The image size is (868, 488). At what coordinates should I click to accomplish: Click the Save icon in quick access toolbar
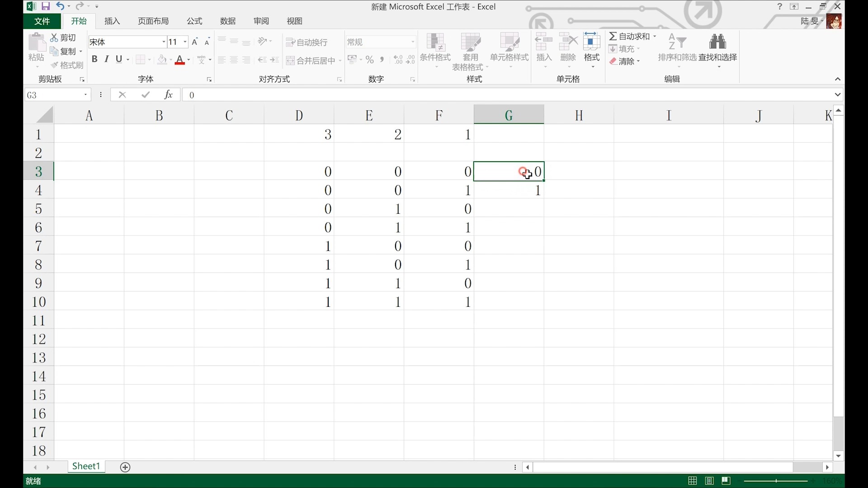(46, 6)
